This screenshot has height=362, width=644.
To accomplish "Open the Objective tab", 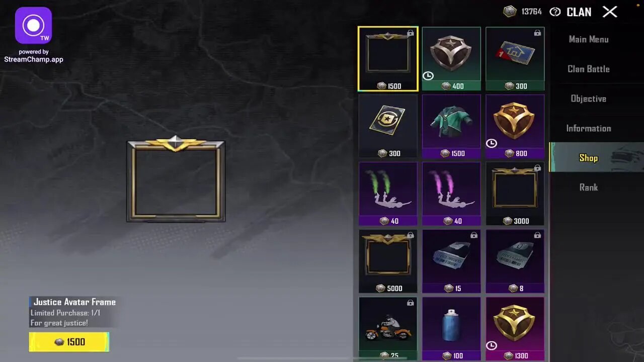I will coord(588,99).
